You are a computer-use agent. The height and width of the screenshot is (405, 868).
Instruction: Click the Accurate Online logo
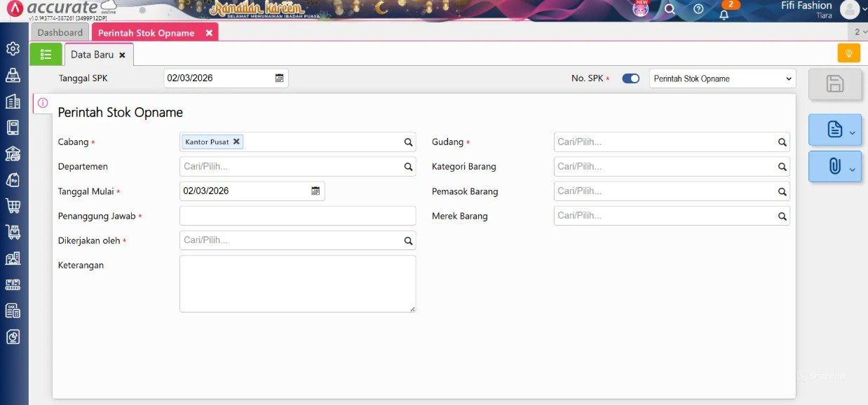(60, 9)
